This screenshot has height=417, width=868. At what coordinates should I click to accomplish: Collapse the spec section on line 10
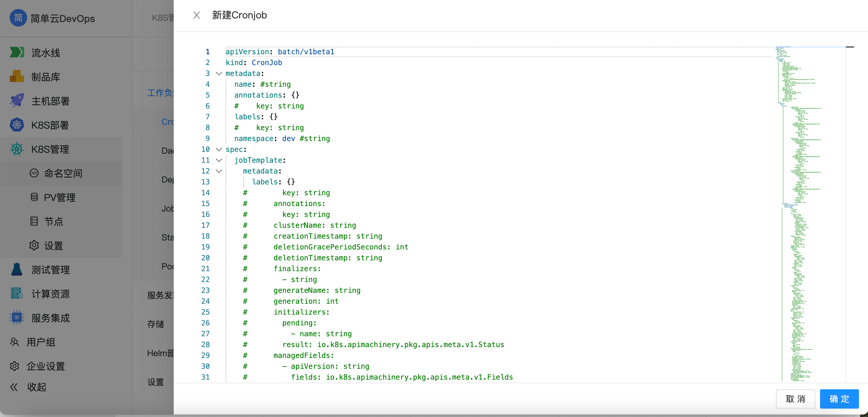219,149
